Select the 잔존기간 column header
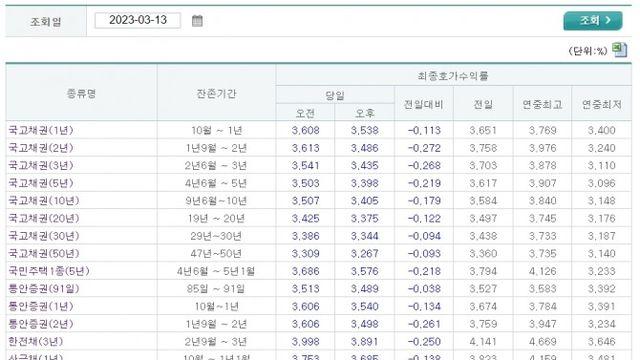The height and width of the screenshot is (360, 640). click(216, 93)
